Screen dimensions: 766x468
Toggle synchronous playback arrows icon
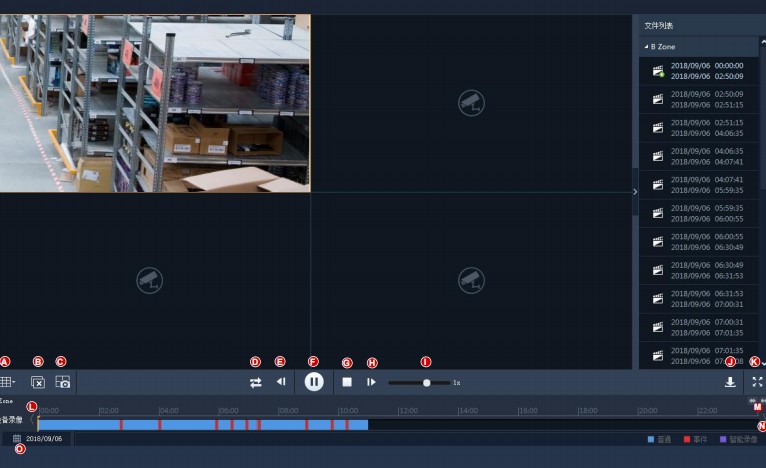coord(255,382)
